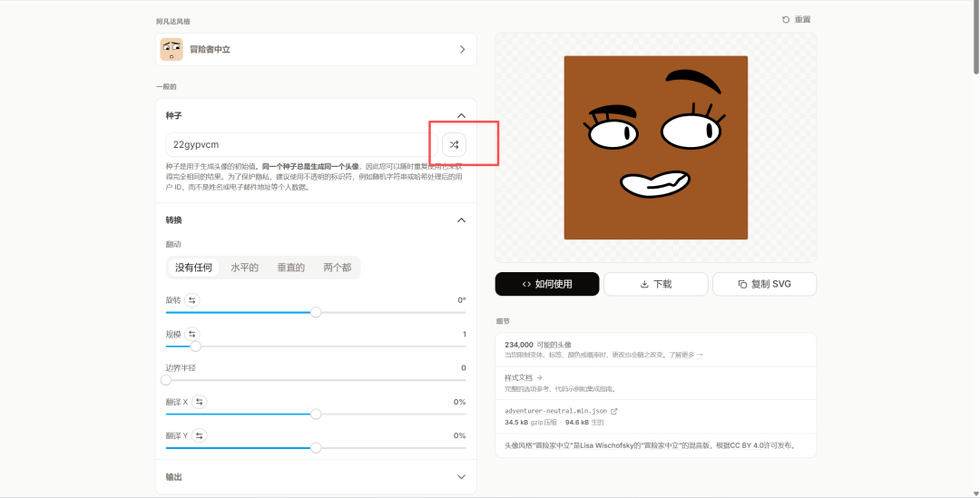Click the rotation value 0°
The height and width of the screenshot is (498, 980).
462,300
